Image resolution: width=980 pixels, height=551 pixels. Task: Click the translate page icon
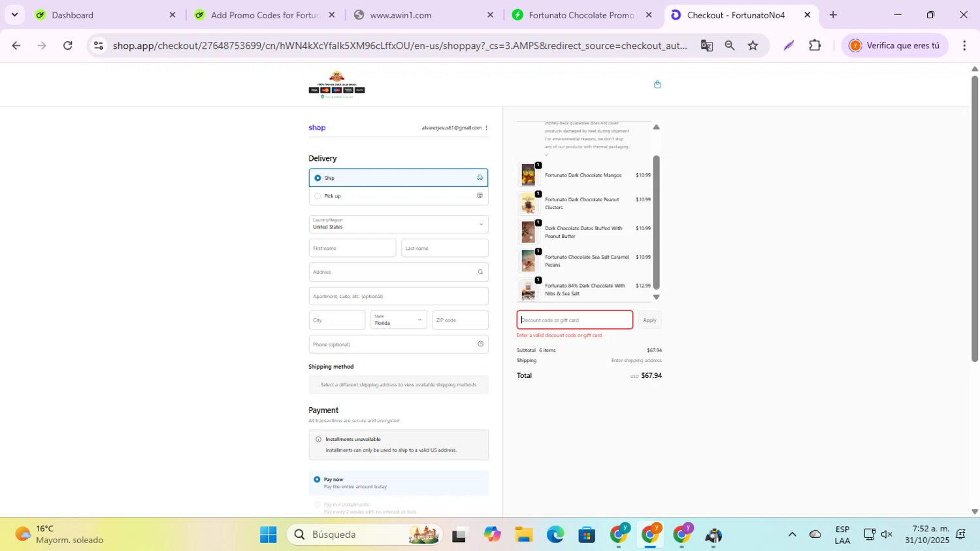click(706, 45)
